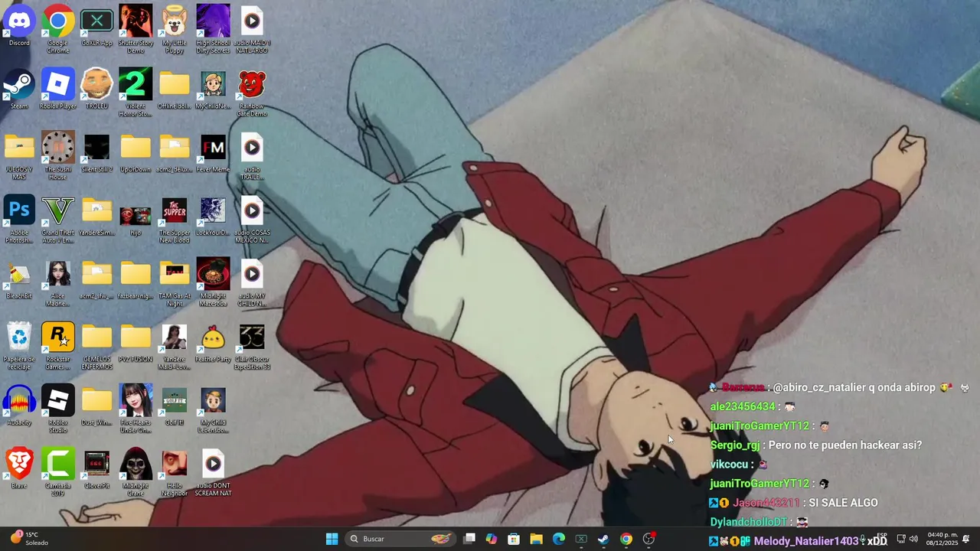Open the BleachBit shortcut

pyautogui.click(x=19, y=279)
